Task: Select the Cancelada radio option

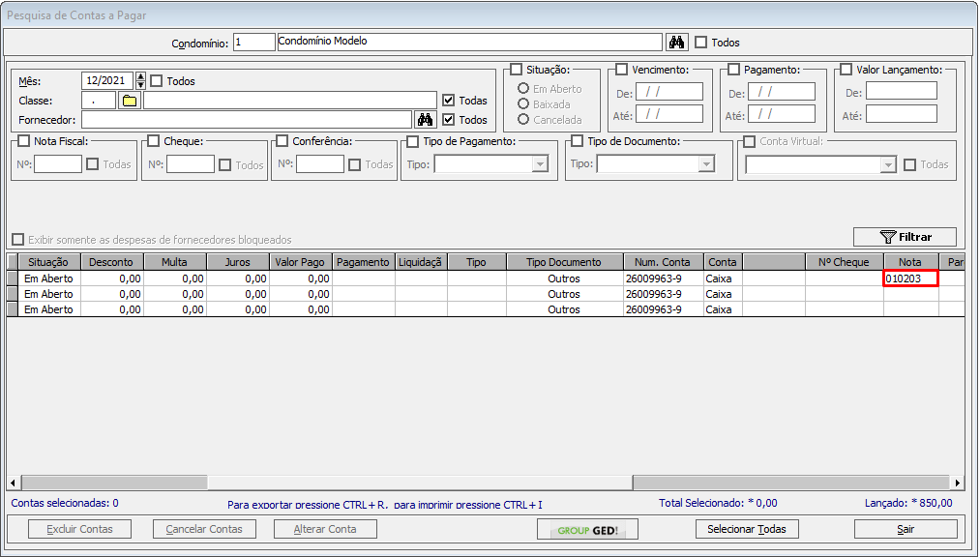Action: [x=523, y=119]
